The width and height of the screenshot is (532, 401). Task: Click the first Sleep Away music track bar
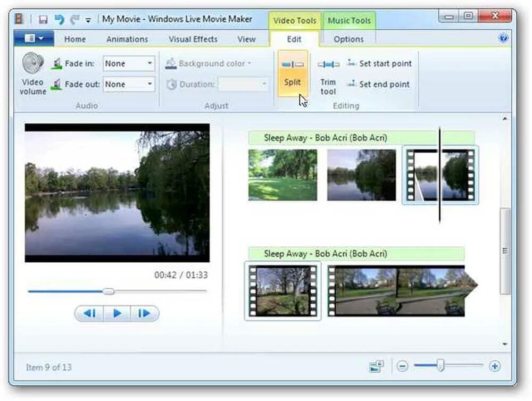[361, 138]
